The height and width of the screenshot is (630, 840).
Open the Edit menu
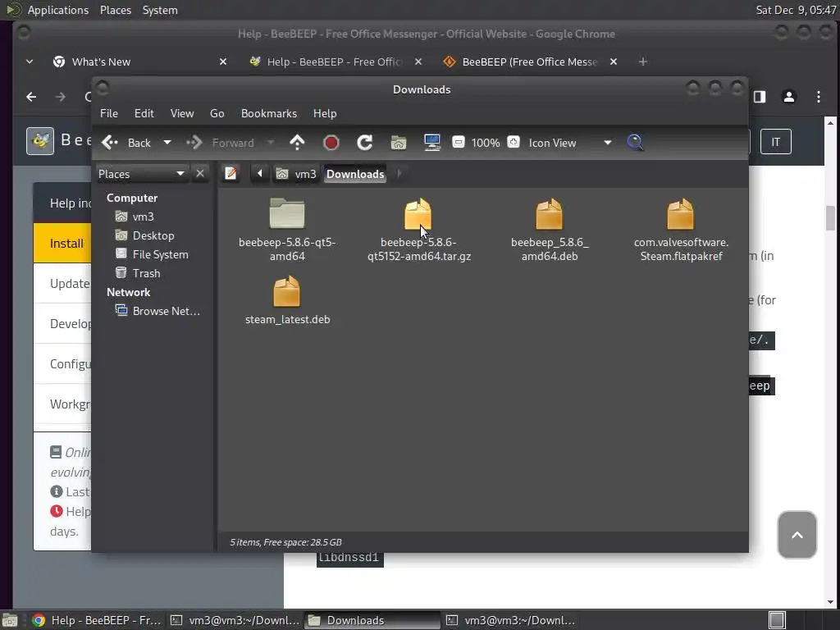144,113
